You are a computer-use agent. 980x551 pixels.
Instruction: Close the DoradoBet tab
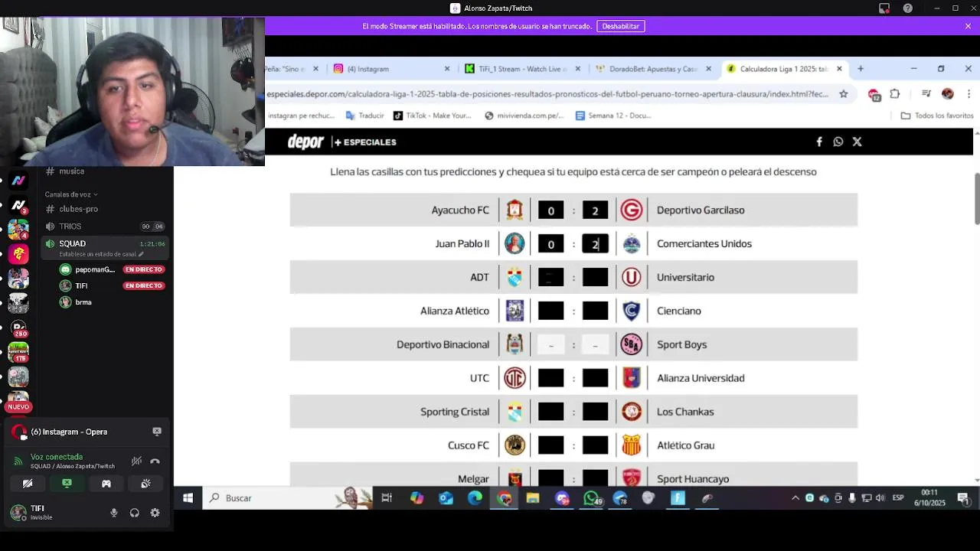point(708,69)
